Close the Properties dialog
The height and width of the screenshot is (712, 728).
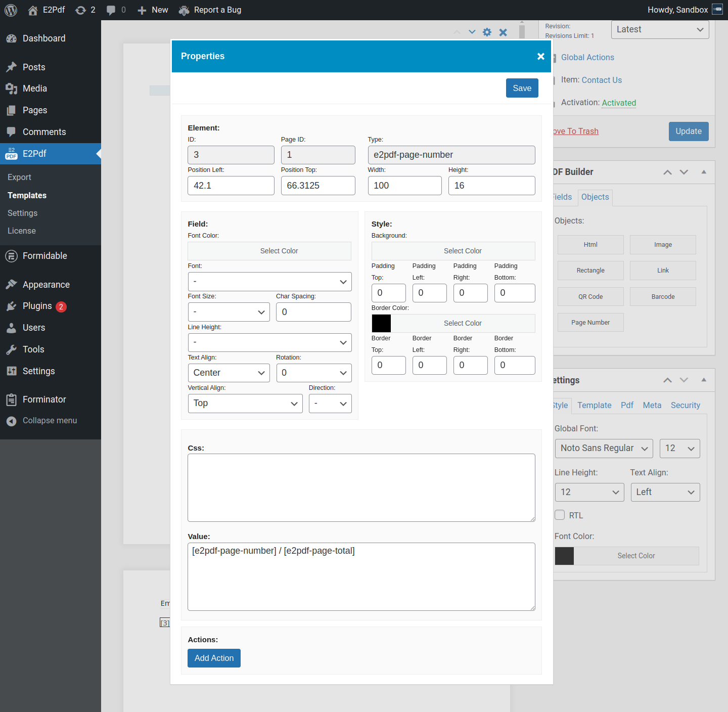click(540, 56)
